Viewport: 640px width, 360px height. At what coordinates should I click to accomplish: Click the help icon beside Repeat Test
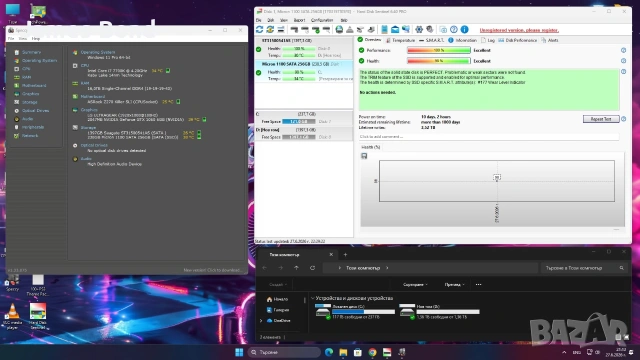pyautogui.click(x=623, y=119)
